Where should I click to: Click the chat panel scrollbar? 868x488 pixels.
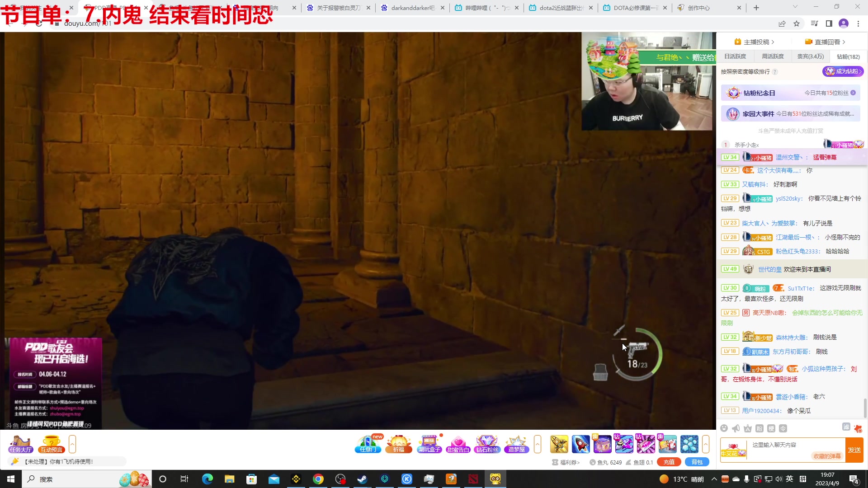(x=865, y=408)
